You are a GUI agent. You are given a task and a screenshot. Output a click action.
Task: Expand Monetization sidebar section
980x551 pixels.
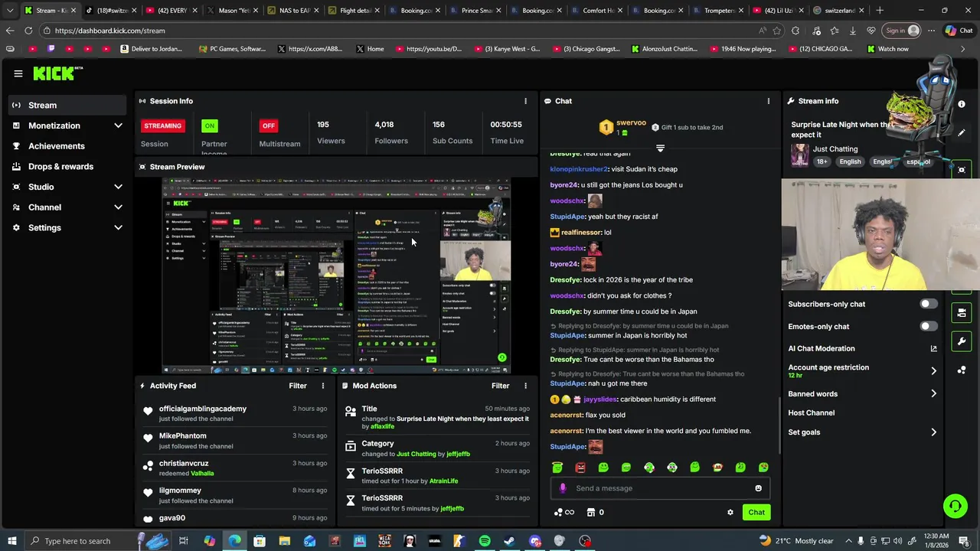[x=118, y=126]
